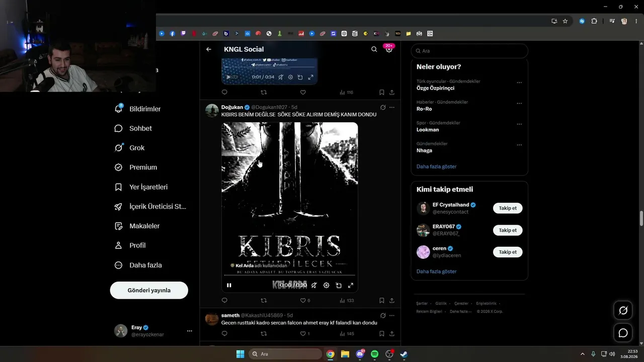
Task: Open KNGL Social settings gear with 20+ badge
Action: pos(389,49)
